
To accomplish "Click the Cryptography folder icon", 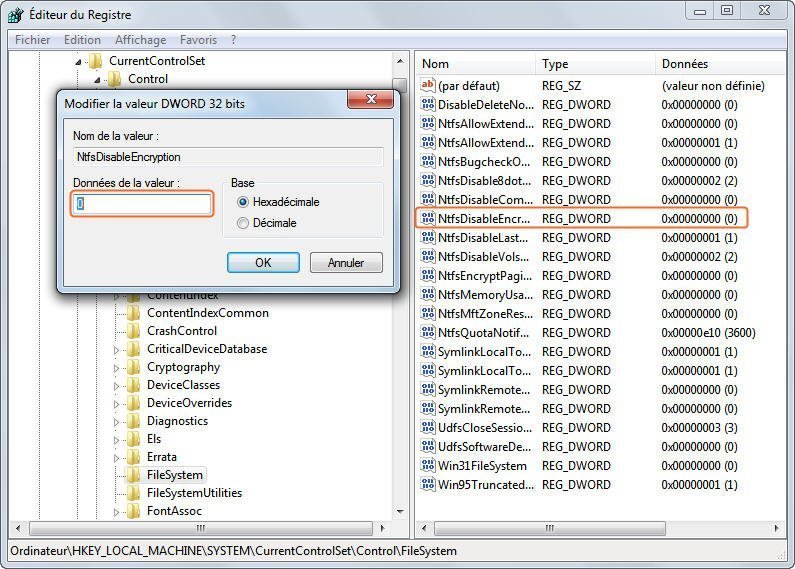I will [x=133, y=367].
